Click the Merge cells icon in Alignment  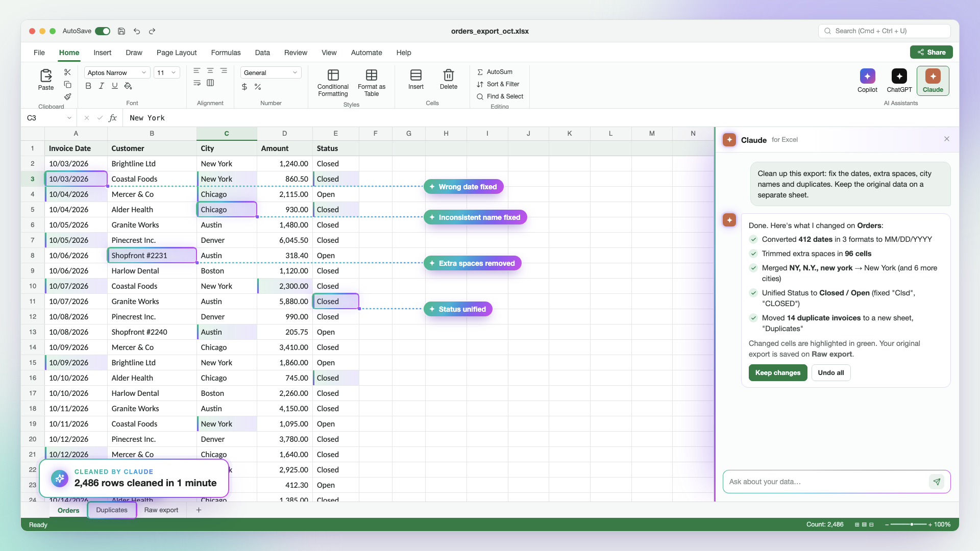[210, 83]
